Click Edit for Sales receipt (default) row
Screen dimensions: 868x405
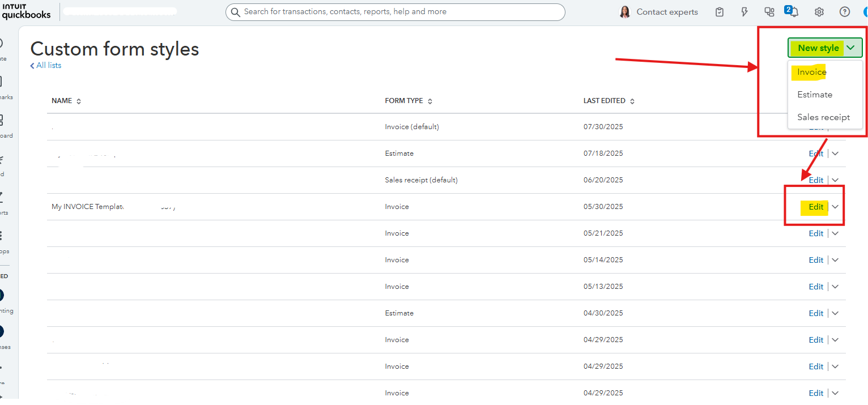(816, 180)
